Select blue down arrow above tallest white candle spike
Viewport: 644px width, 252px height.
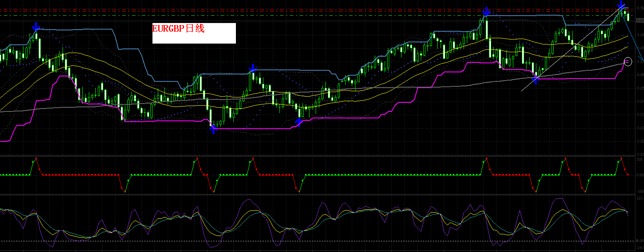(486, 11)
